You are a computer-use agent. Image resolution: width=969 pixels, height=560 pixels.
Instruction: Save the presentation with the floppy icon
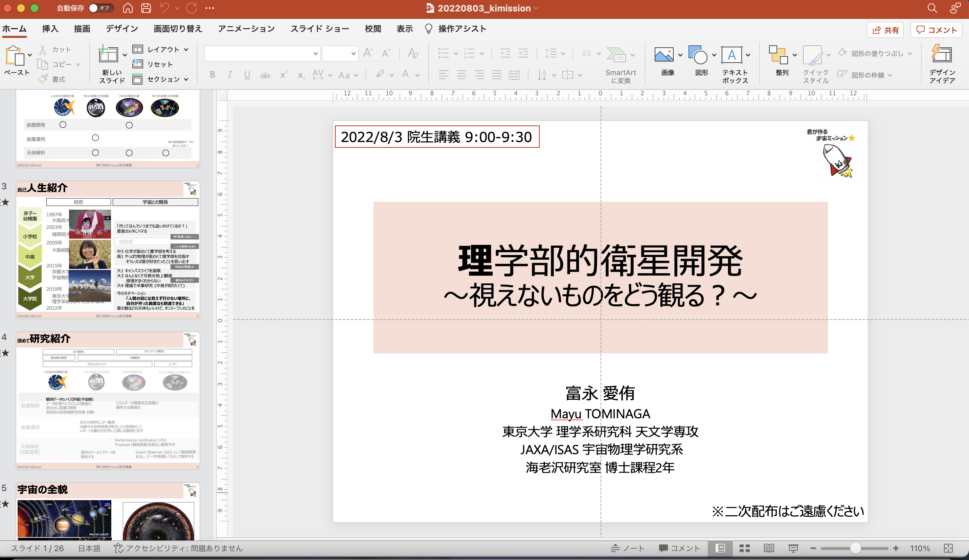(x=146, y=8)
